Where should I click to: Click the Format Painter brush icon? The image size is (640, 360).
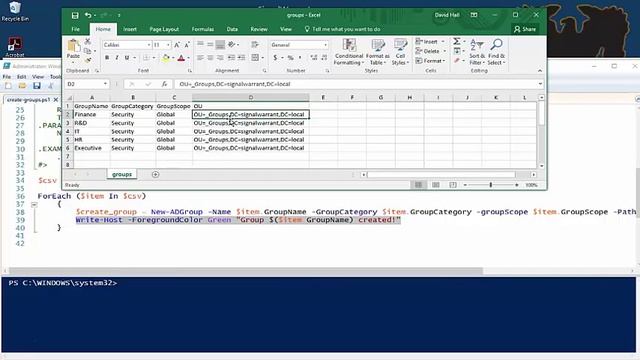pos(88,60)
